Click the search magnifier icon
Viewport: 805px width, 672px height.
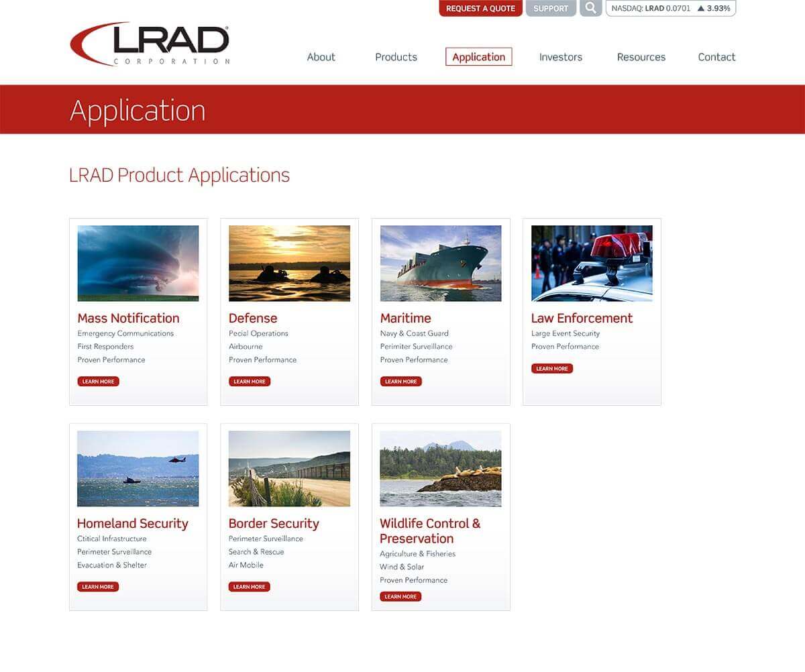[x=590, y=8]
